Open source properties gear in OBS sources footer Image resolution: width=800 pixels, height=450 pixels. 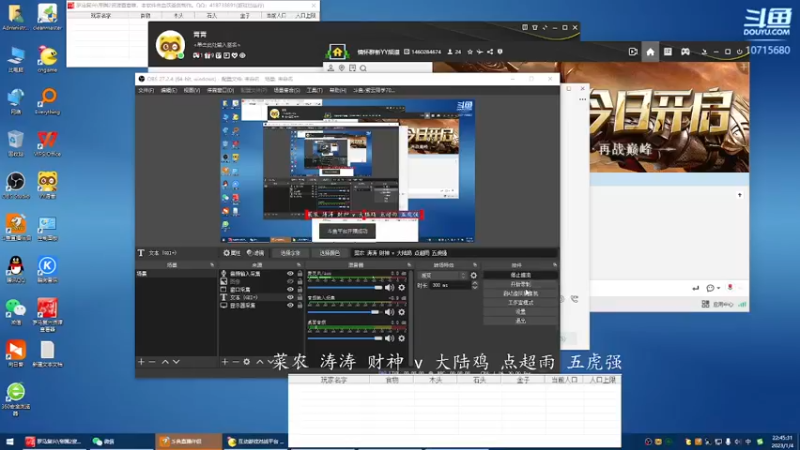(x=246, y=362)
